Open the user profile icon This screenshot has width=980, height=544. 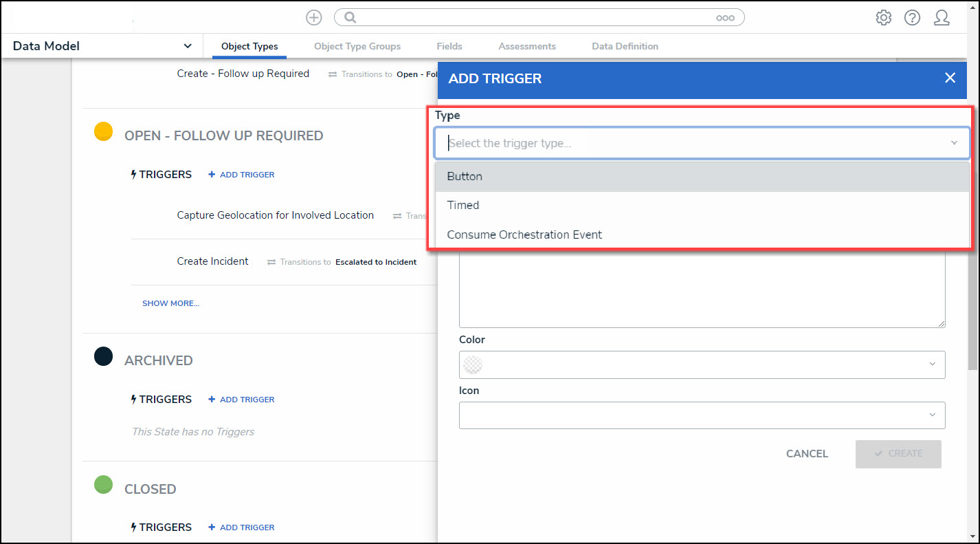(x=942, y=18)
